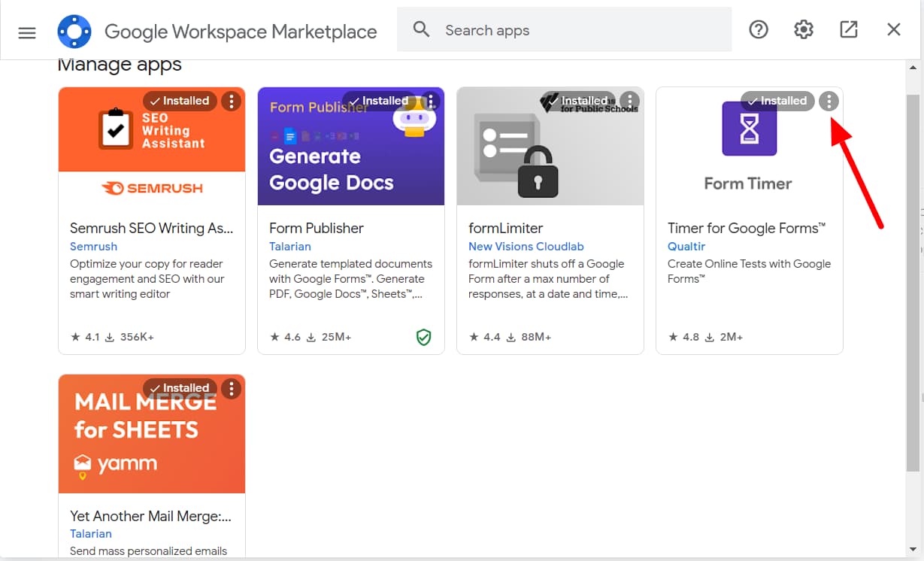Focus the Search apps field

pos(564,30)
